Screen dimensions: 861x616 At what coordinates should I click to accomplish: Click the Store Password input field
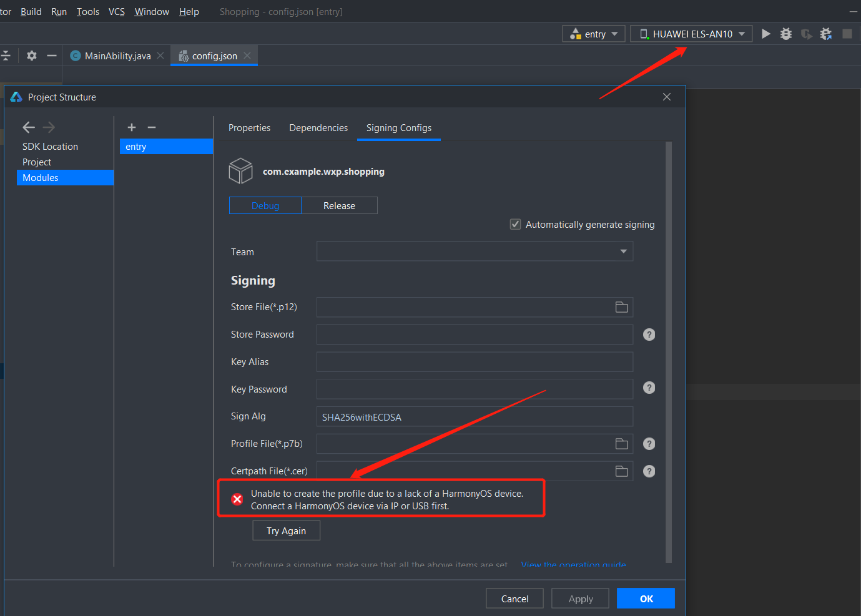(475, 335)
